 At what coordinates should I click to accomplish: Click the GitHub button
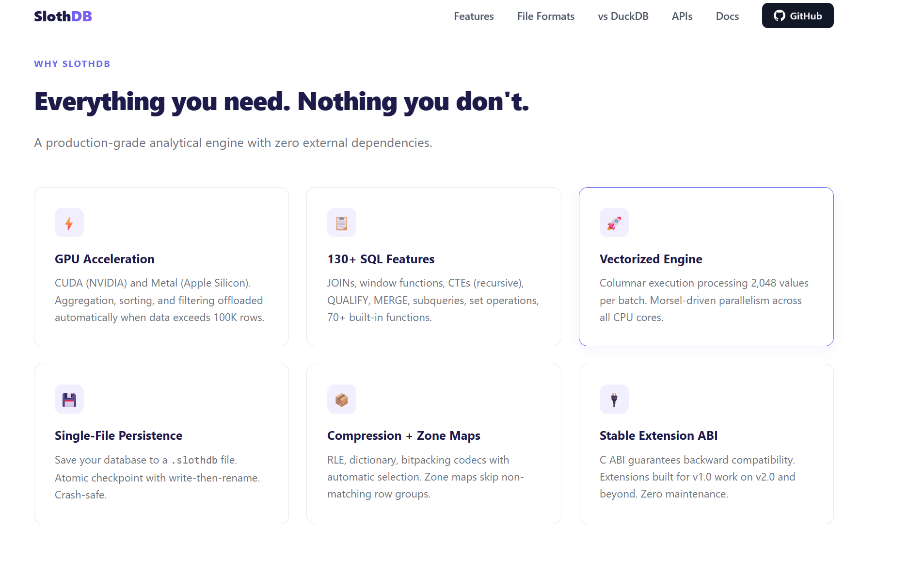(797, 16)
